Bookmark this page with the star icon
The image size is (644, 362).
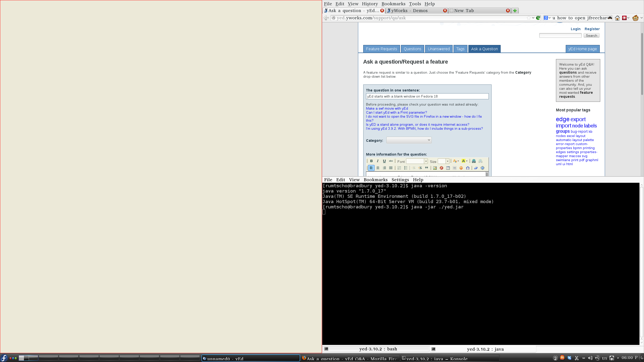click(x=529, y=18)
